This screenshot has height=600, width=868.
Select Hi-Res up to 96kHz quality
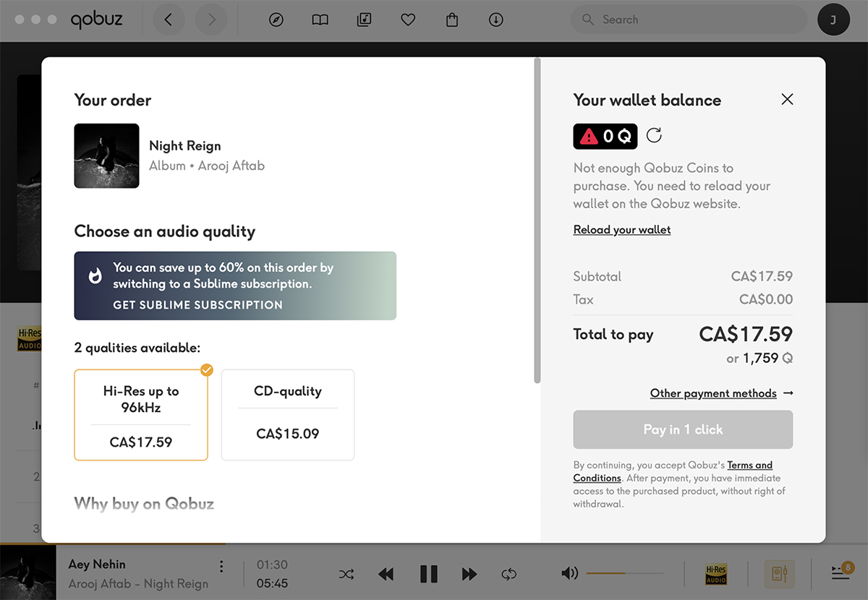click(141, 415)
